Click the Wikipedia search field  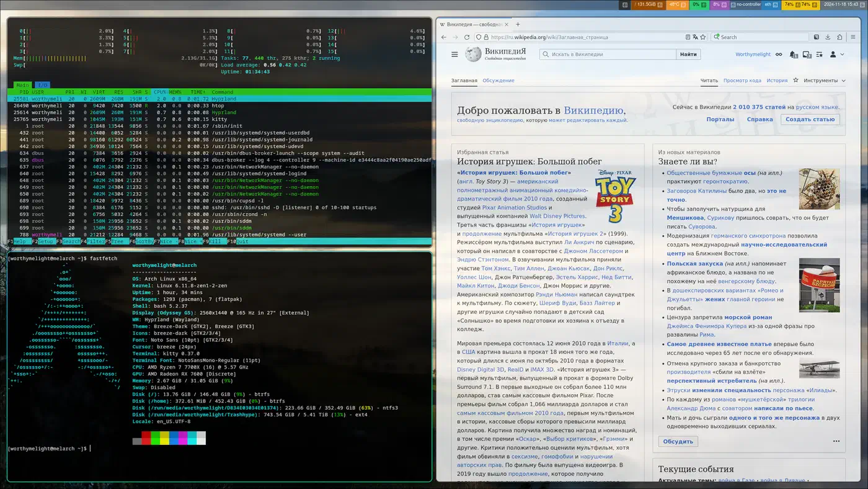608,55
